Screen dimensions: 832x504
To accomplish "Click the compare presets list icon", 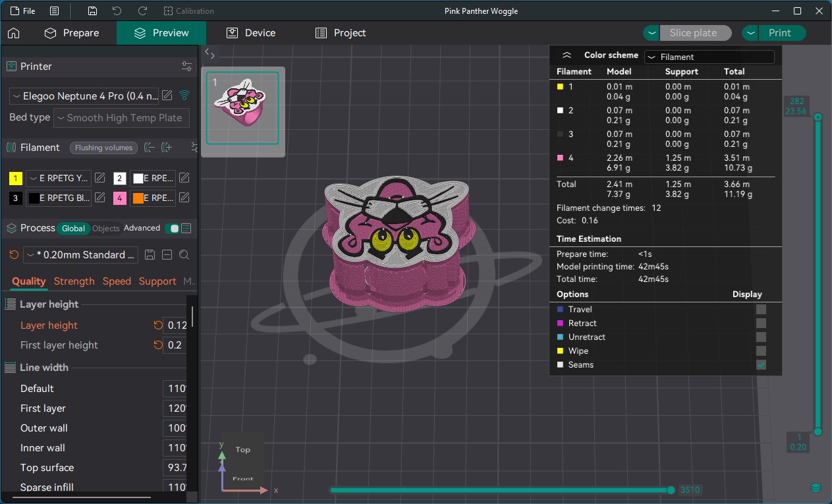I will (x=186, y=228).
